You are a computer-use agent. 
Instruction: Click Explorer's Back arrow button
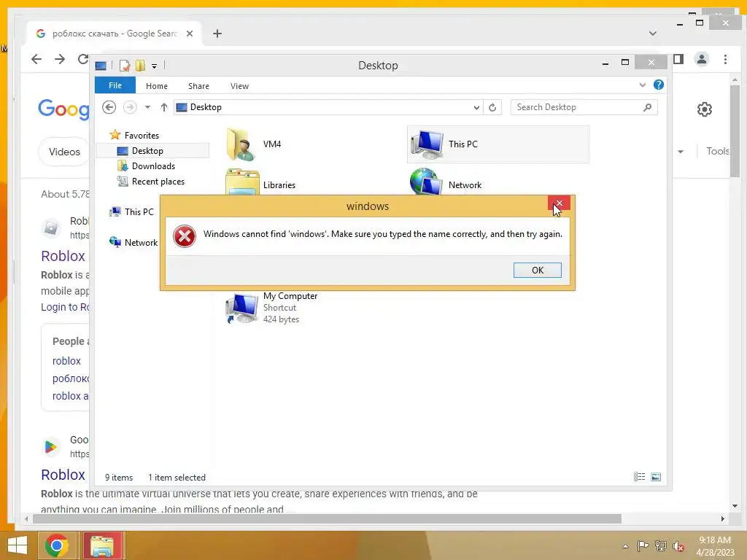109,107
